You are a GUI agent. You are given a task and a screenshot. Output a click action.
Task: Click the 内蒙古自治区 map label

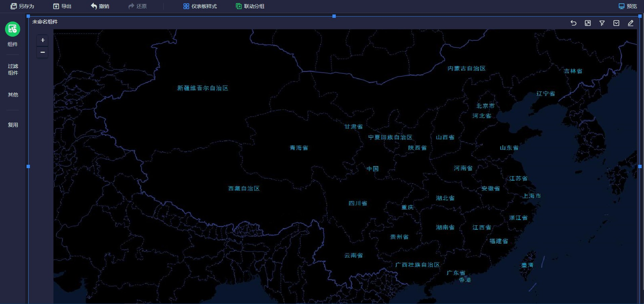pyautogui.click(x=467, y=69)
